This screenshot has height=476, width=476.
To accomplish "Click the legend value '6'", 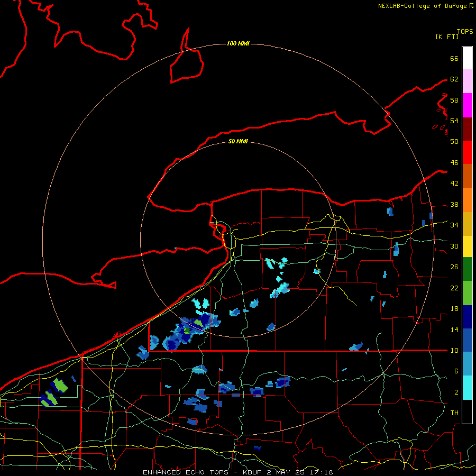I will coord(456,371).
